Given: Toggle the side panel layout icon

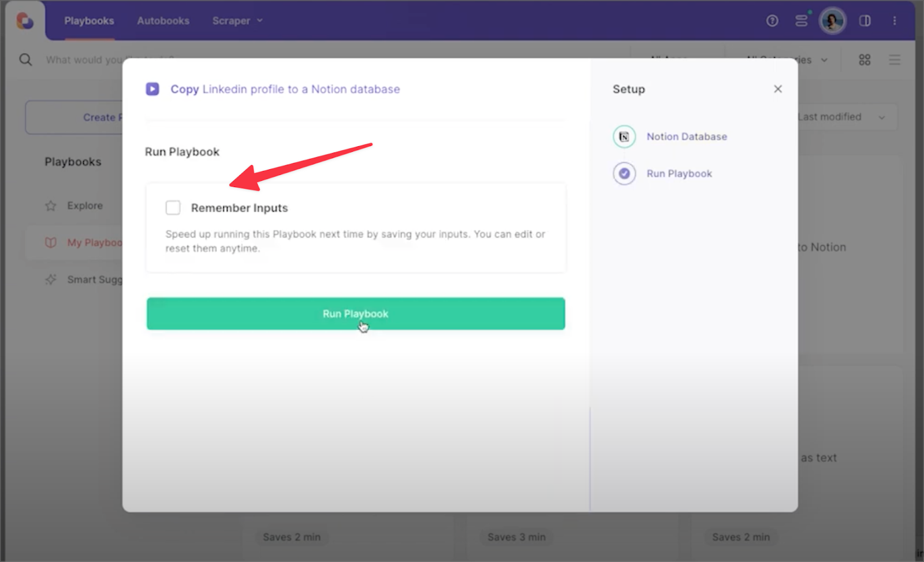Looking at the screenshot, I should click(x=865, y=21).
